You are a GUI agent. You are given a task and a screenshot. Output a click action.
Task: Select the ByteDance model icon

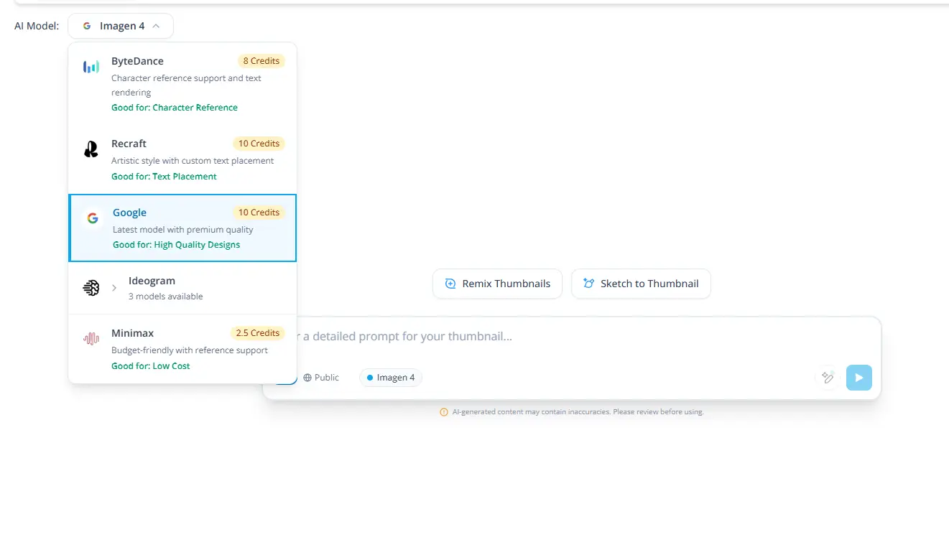(91, 66)
